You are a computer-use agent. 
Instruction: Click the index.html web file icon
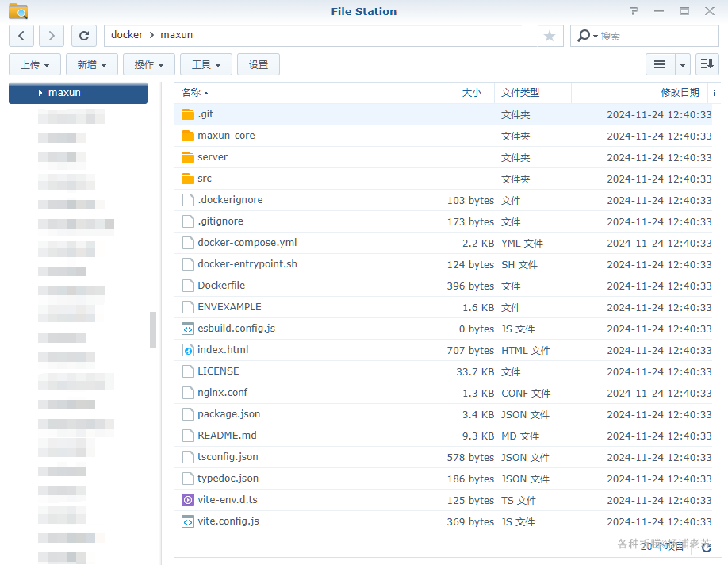point(188,350)
